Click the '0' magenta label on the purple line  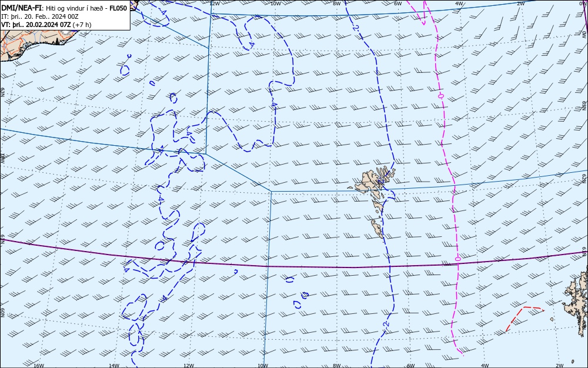pos(457,259)
